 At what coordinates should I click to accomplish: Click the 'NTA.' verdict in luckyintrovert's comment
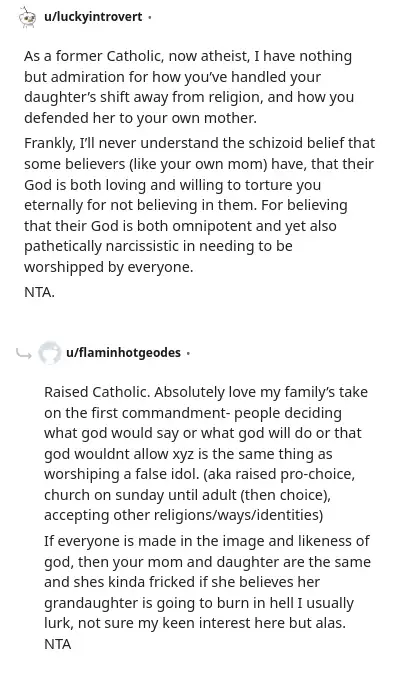39,292
